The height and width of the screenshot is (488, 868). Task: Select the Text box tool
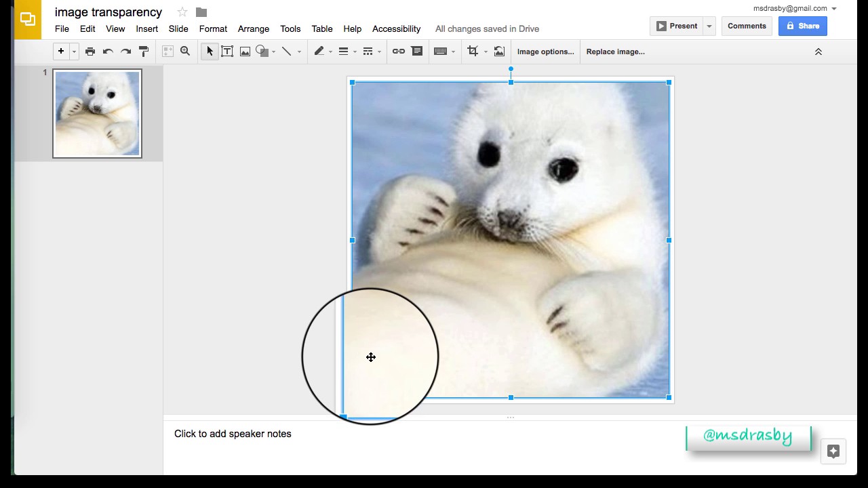click(227, 52)
